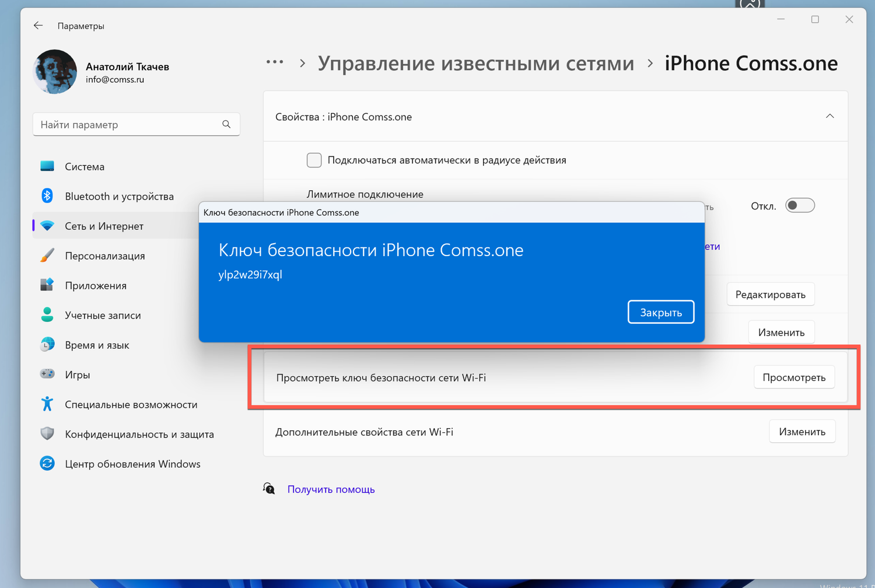
Task: Close the security key dialog with Закрыть
Action: tap(661, 312)
